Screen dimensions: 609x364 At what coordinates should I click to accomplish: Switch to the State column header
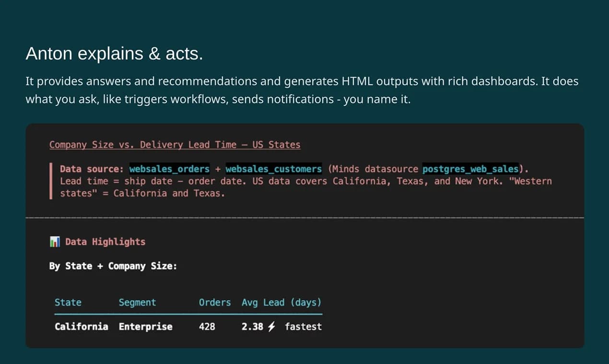click(68, 302)
